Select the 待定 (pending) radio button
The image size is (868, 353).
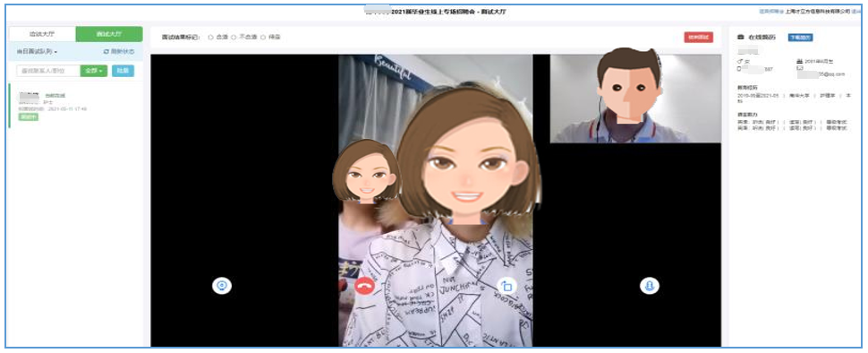(x=263, y=37)
